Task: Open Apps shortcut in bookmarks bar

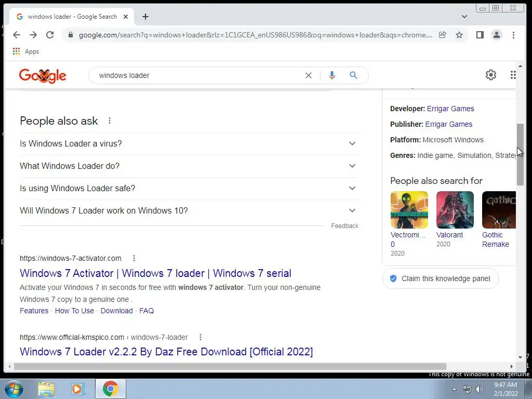Action: (x=26, y=51)
